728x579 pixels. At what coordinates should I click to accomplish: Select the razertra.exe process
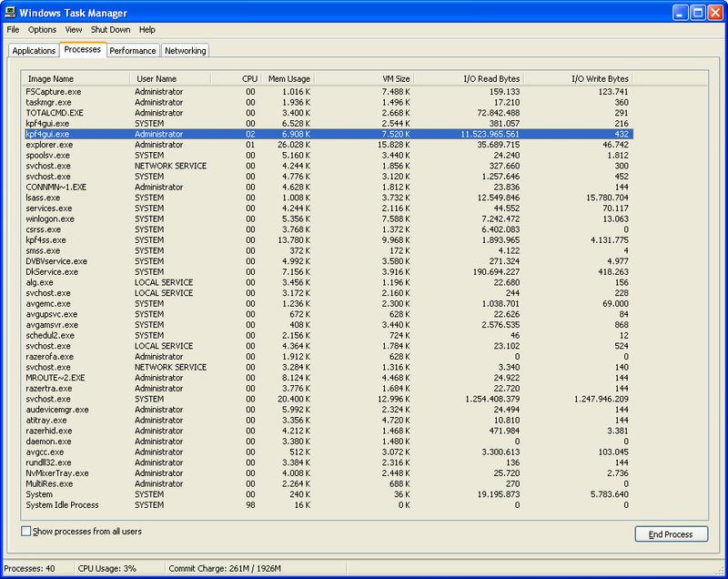coord(329,389)
